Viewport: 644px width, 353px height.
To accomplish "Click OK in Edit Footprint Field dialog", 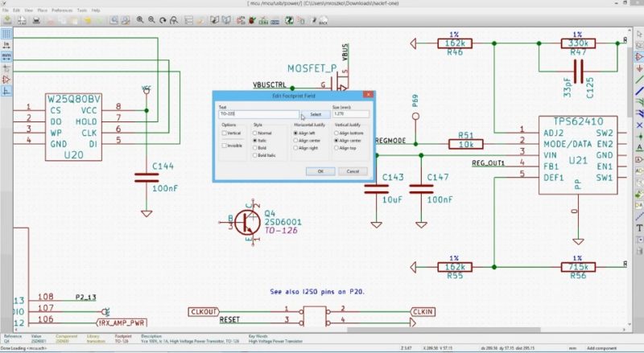I will [x=320, y=171].
